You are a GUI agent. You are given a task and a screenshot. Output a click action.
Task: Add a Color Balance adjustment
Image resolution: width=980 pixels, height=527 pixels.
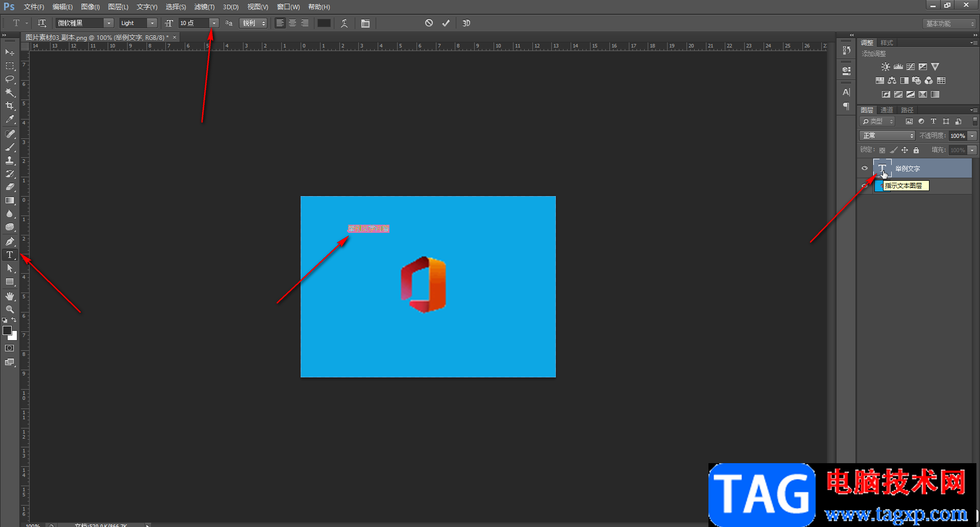coord(892,81)
